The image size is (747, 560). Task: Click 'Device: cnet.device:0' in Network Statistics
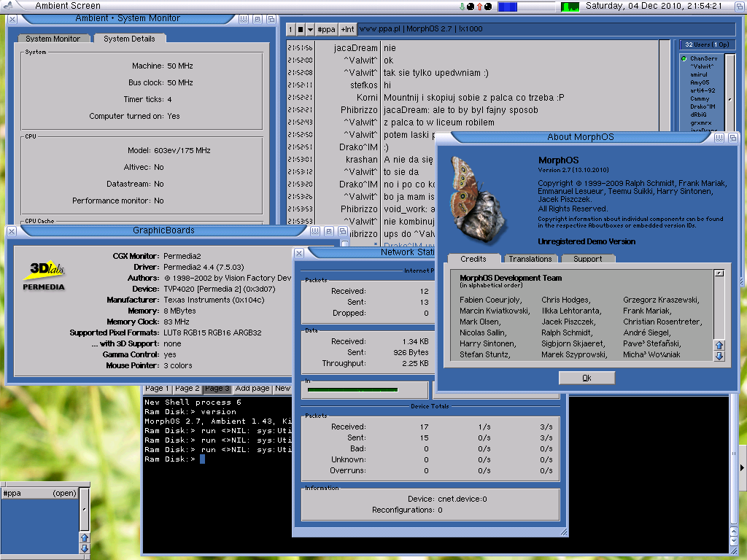coord(447,499)
